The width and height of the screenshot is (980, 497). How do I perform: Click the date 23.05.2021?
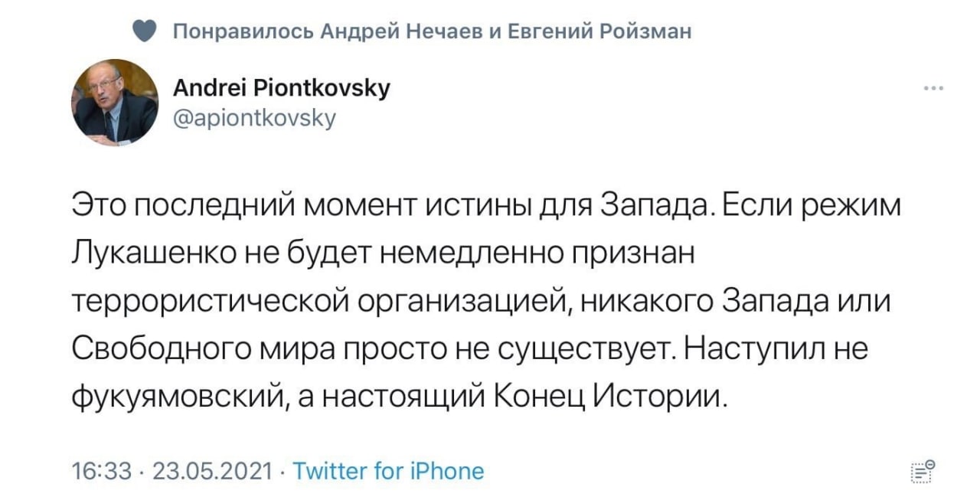click(213, 470)
